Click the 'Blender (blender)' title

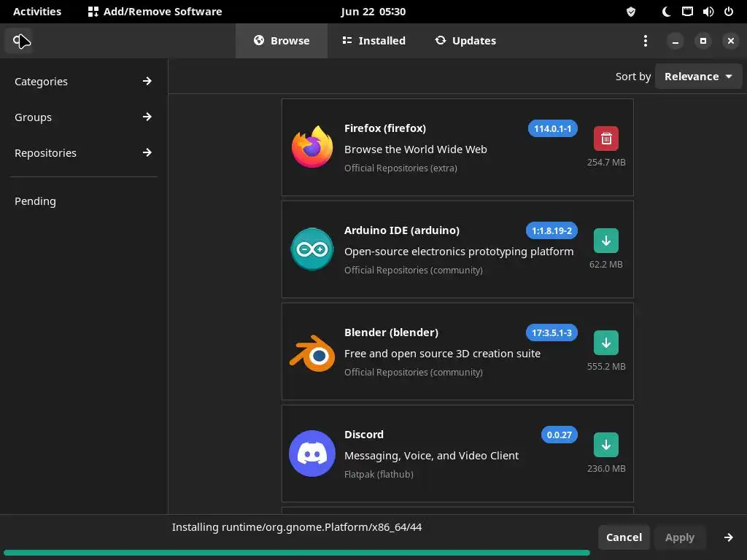click(391, 332)
